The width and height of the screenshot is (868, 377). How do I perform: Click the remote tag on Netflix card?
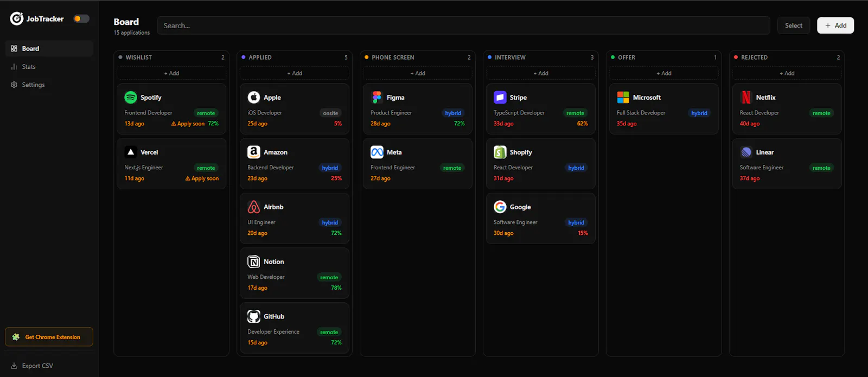[821, 113]
